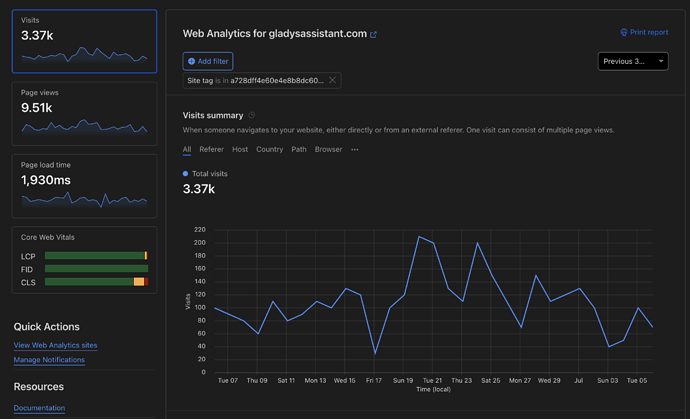The height and width of the screenshot is (419, 690).
Task: Click the LCP progress bar
Action: [95, 256]
